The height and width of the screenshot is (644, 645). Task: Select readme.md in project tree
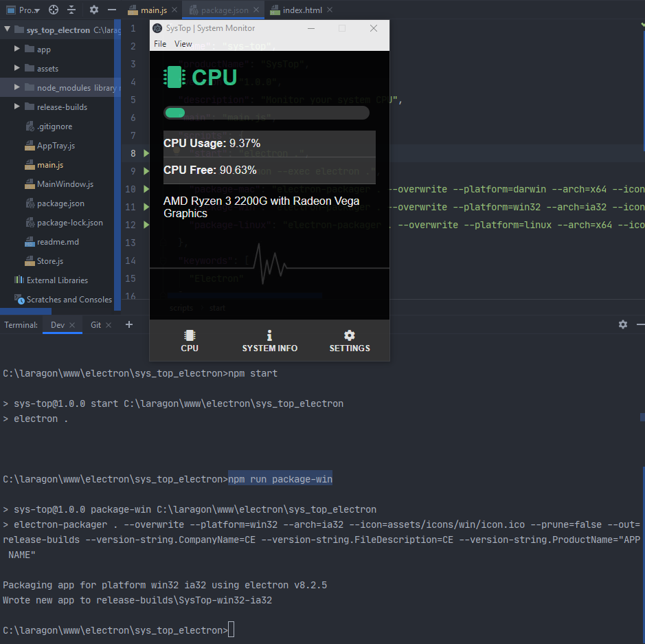click(x=58, y=242)
